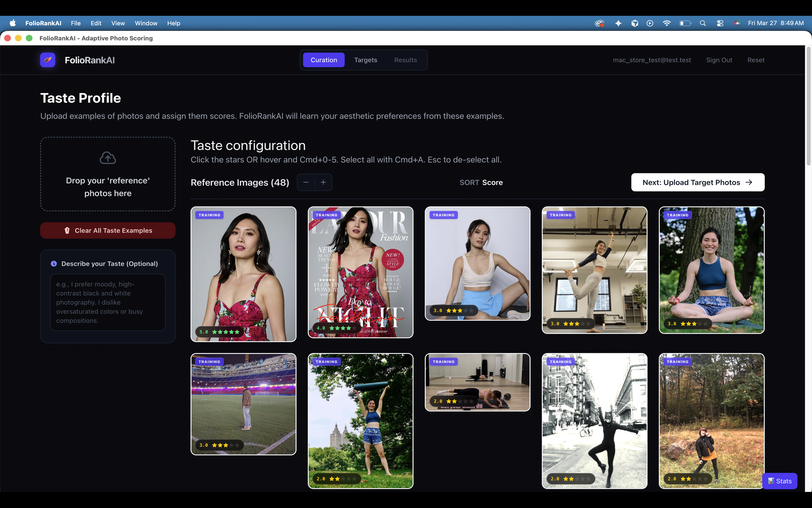Click the 3.0 star rating on stadium photo

point(219,445)
